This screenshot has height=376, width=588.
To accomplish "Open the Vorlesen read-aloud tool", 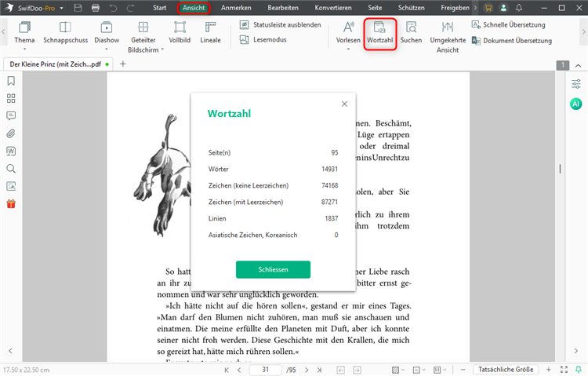I will pyautogui.click(x=348, y=33).
